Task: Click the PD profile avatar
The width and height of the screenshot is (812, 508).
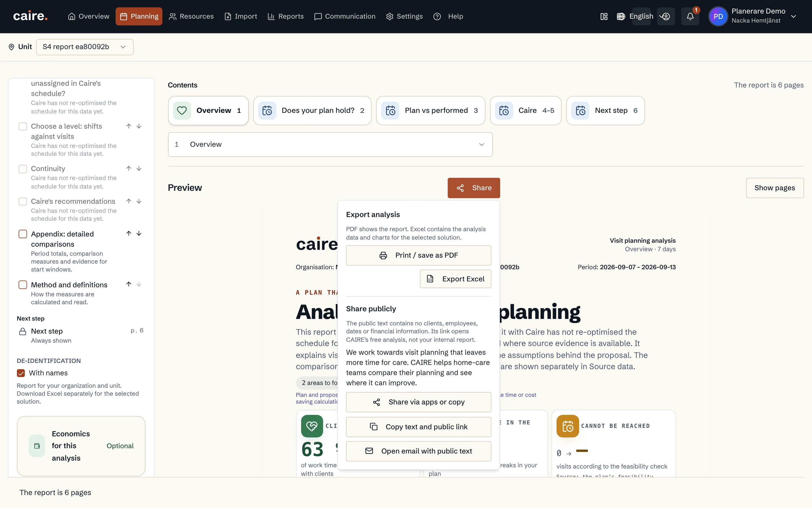Action: click(718, 16)
